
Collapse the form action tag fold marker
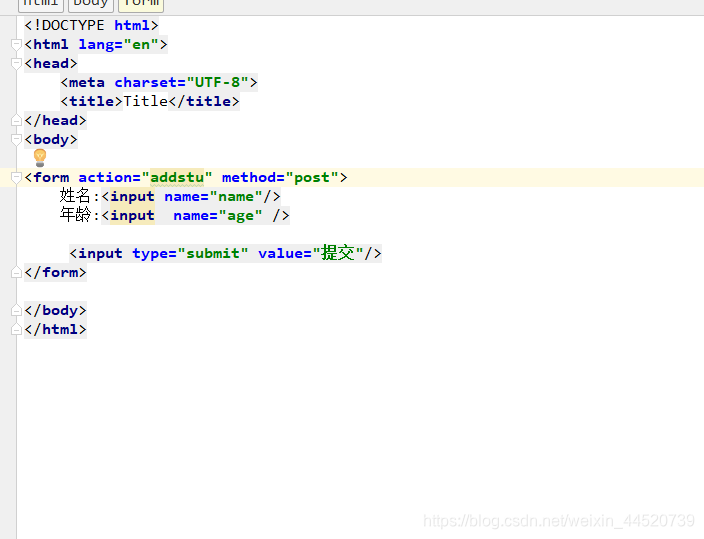coord(16,177)
